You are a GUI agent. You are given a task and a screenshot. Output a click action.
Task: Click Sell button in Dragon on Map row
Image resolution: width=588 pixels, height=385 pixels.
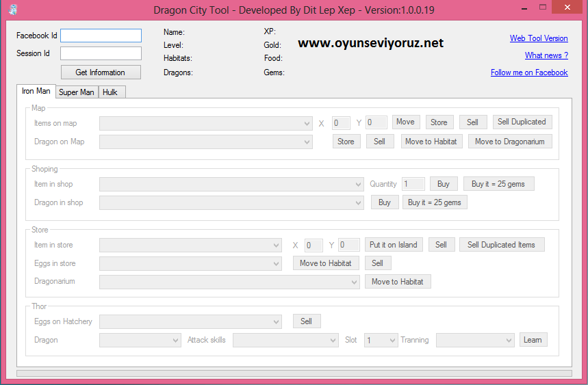pyautogui.click(x=380, y=142)
